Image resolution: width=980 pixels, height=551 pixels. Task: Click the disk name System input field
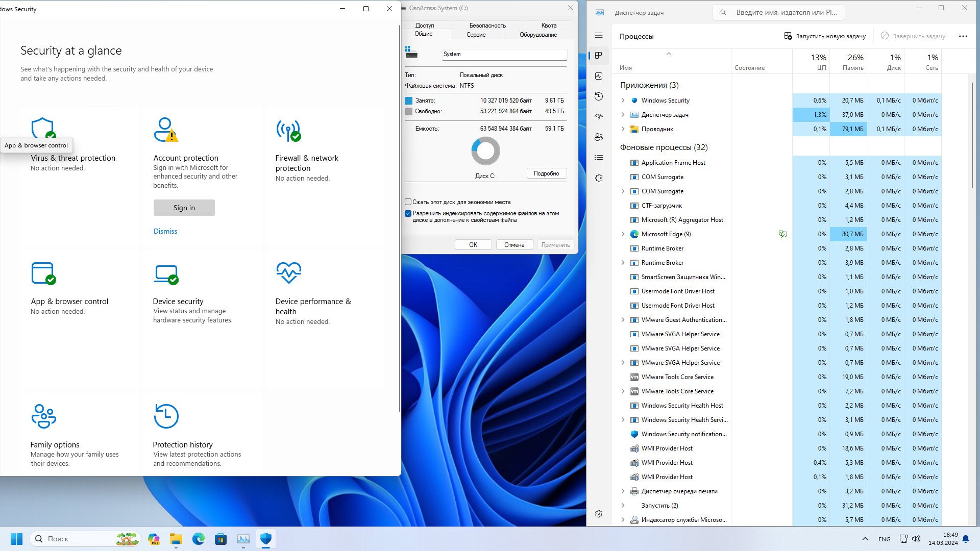point(503,54)
